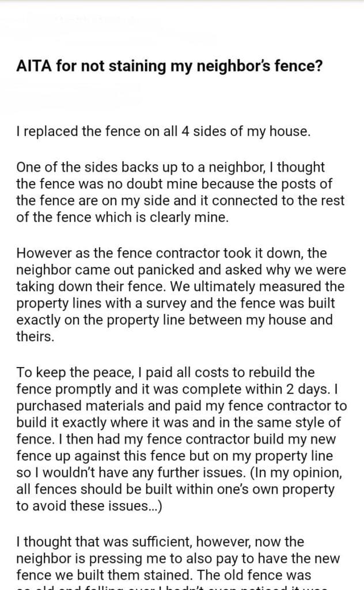Click the line starting "I thought that was sufficient"

(160, 542)
